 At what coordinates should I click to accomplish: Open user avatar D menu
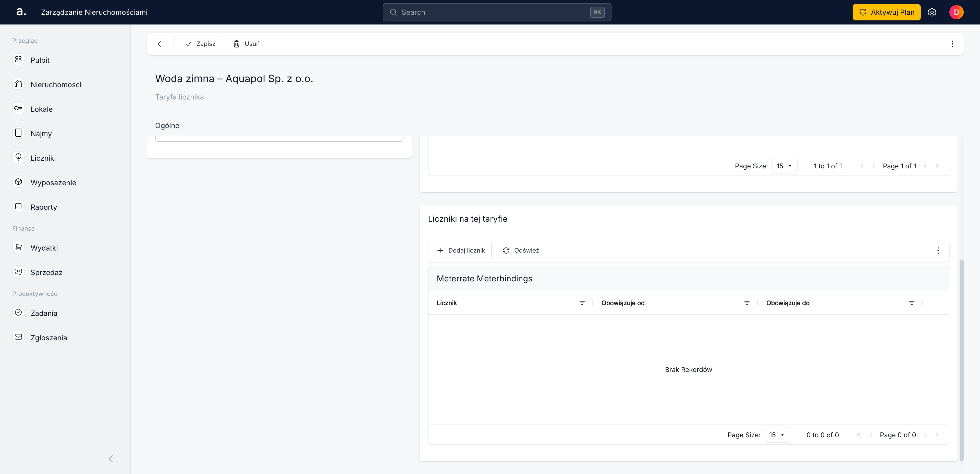coord(956,12)
